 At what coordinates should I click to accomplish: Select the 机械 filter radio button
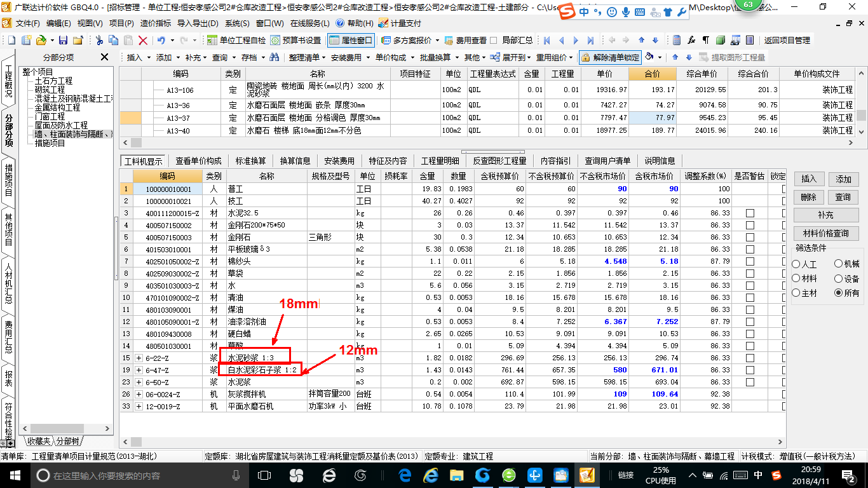(839, 264)
